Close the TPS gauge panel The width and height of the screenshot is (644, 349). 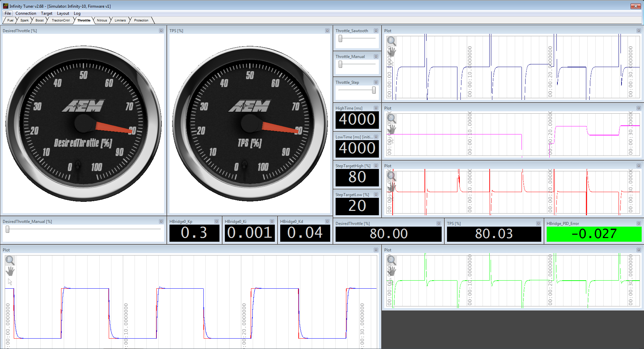[x=327, y=31]
